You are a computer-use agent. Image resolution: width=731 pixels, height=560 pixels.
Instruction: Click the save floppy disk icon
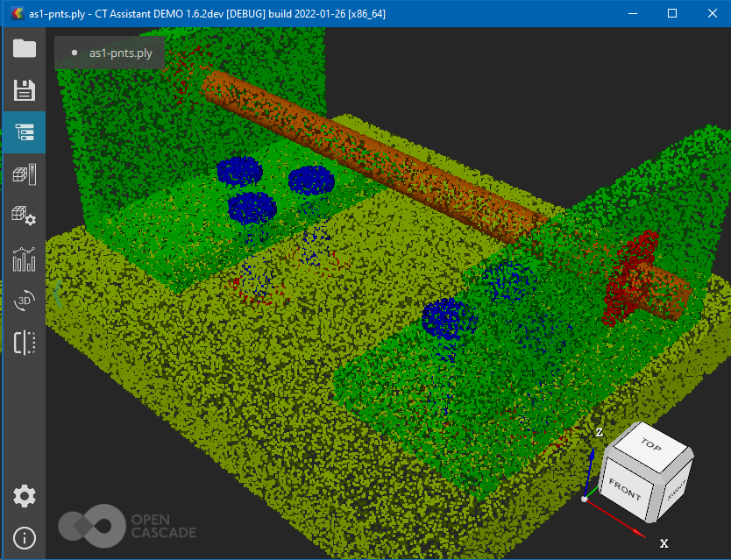tap(24, 90)
